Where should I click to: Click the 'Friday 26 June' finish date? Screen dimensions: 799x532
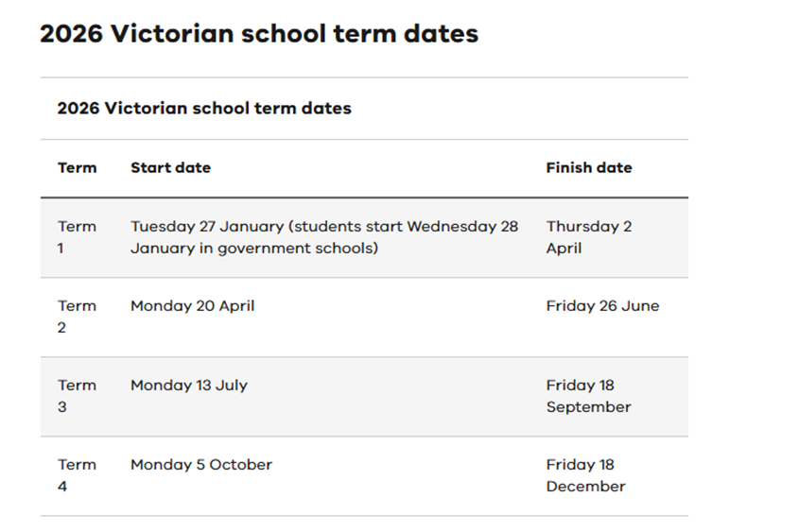[x=602, y=306]
